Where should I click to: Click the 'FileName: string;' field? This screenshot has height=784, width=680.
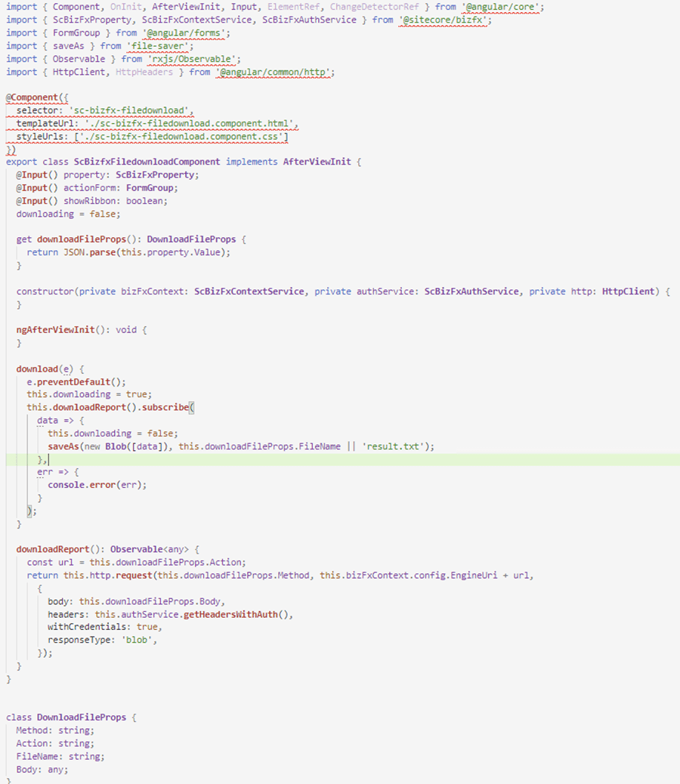(x=60, y=756)
